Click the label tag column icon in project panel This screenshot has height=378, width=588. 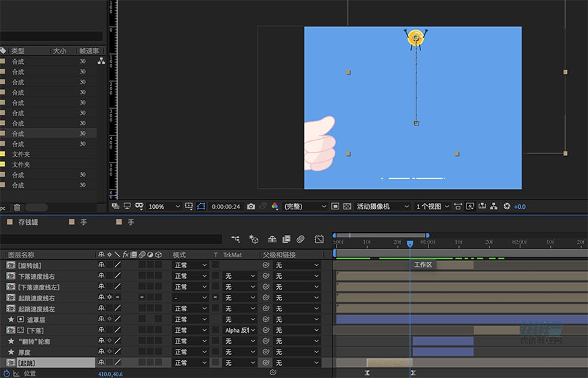click(3, 51)
